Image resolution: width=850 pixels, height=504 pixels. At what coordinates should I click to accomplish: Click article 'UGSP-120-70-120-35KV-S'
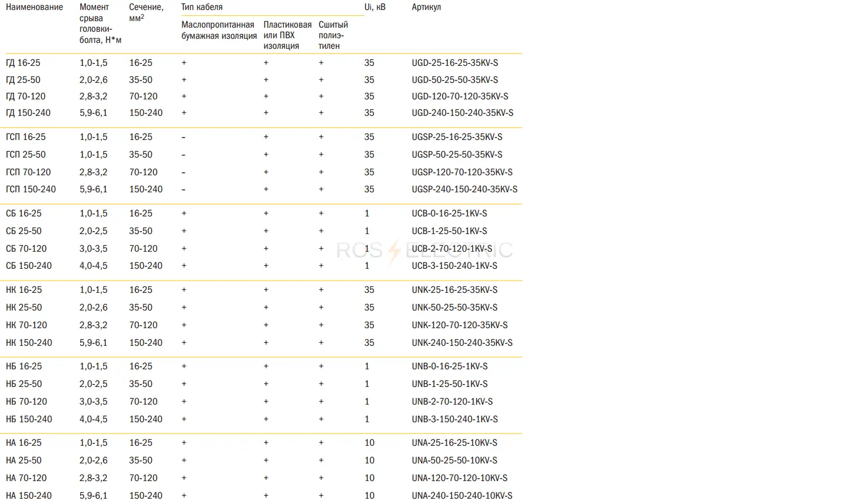[462, 172]
